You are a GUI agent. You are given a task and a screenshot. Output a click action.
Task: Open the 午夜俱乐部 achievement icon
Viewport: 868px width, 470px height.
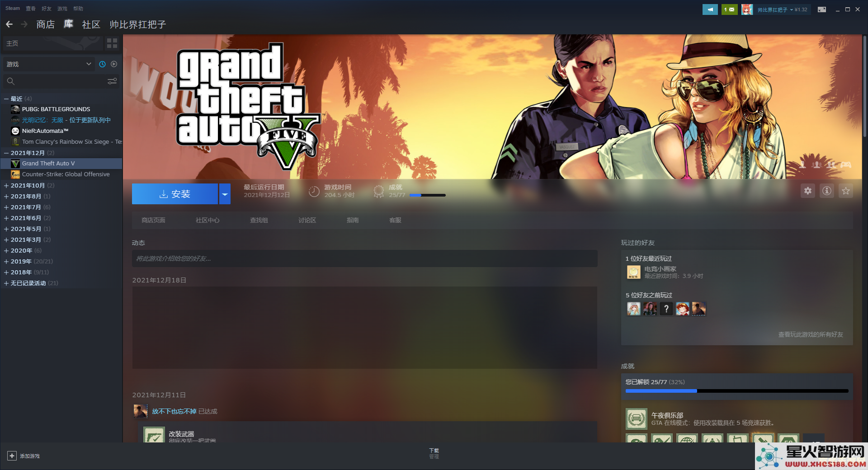click(x=637, y=419)
